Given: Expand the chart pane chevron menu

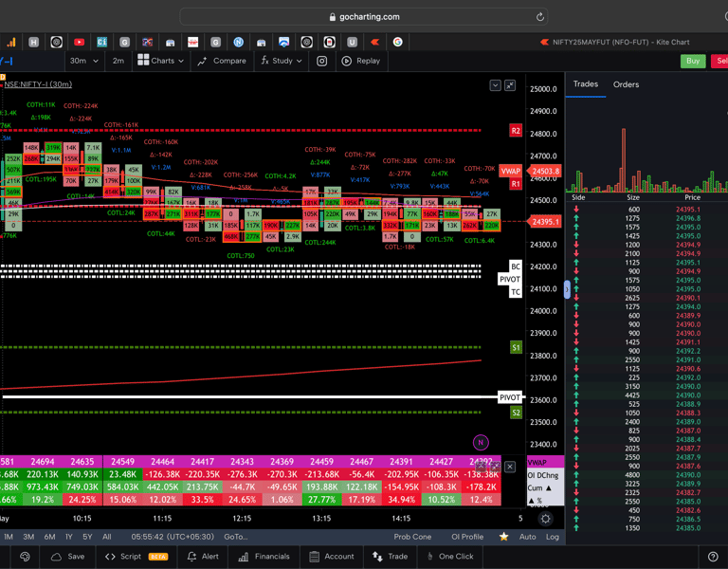Looking at the screenshot, I should [x=495, y=85].
